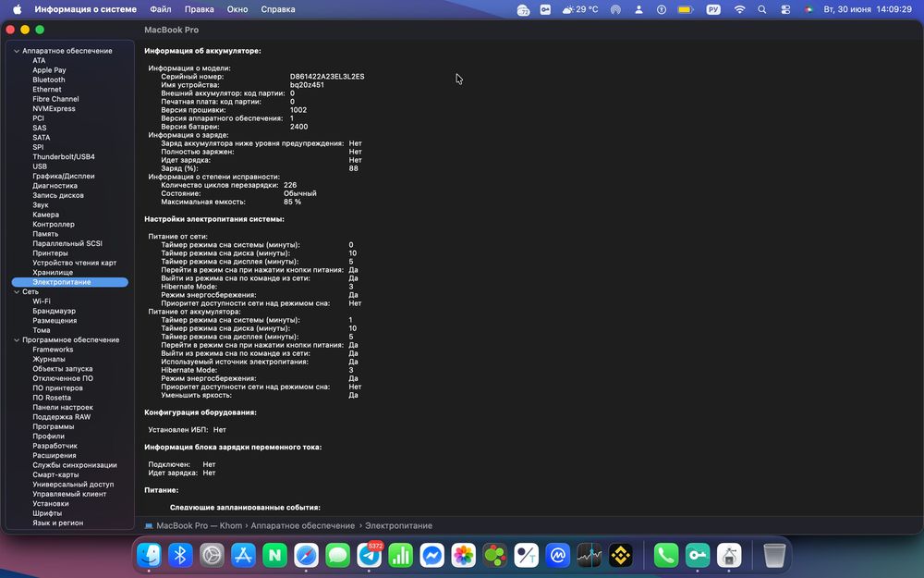The width and height of the screenshot is (924, 578).
Task: Open Binance app in the Dock
Action: coord(621,556)
